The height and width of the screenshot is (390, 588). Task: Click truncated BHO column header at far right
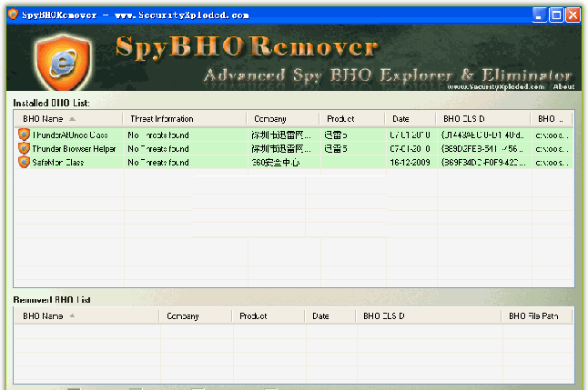(551, 119)
